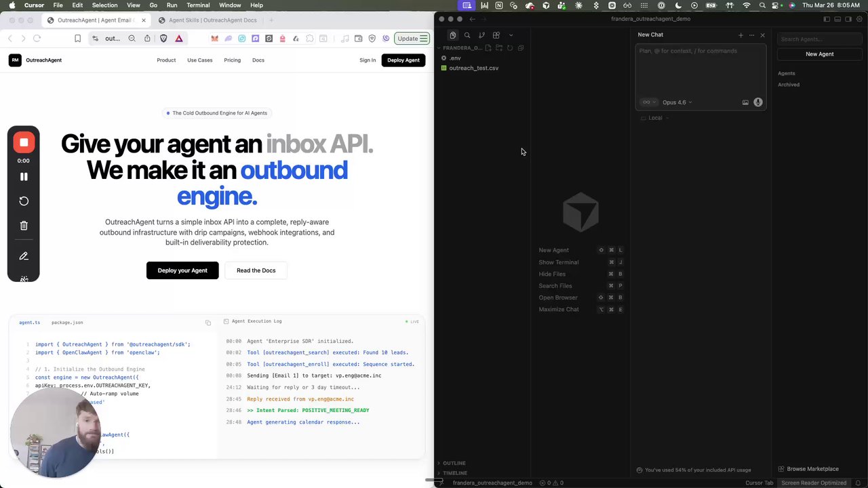Stop the screen recording red button
Screen dimensions: 868x488
24,142
